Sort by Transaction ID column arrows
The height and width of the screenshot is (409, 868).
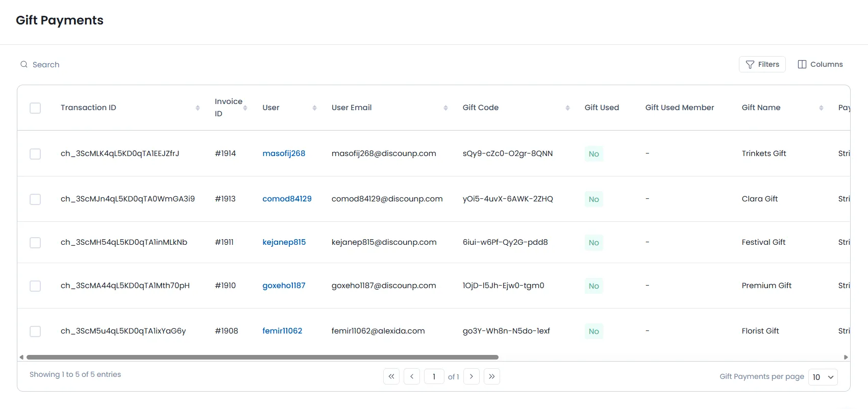pos(197,108)
